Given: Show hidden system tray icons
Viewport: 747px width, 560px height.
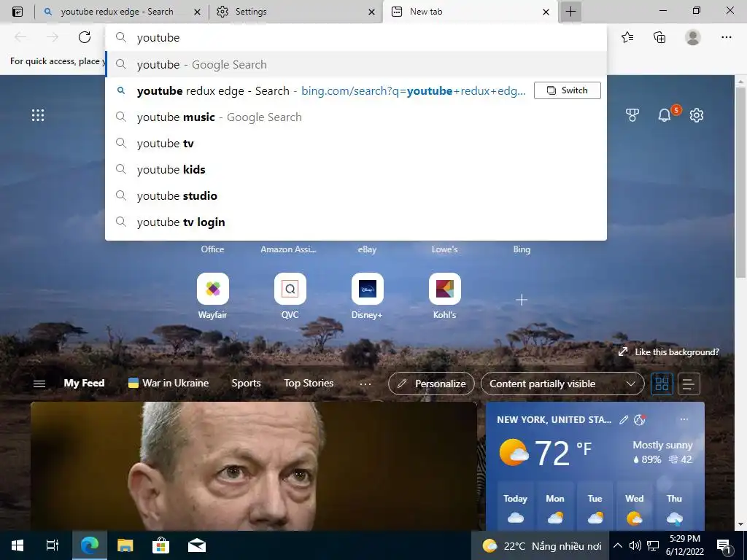Looking at the screenshot, I should click(617, 545).
